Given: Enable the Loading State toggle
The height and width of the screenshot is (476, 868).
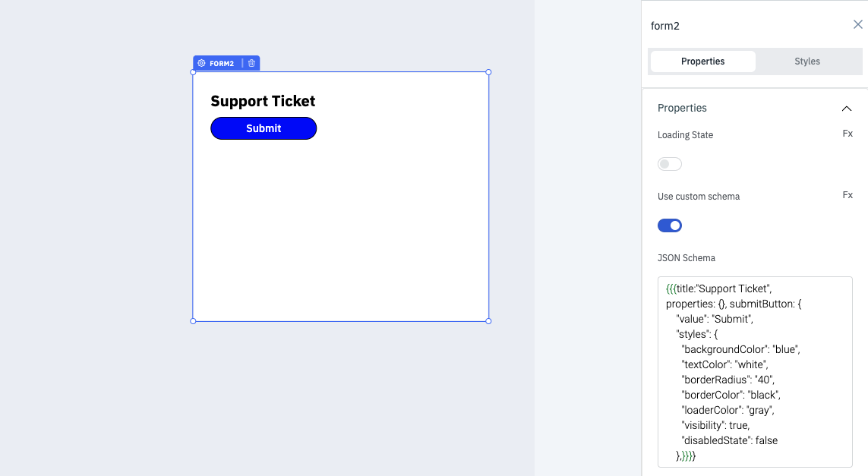Looking at the screenshot, I should [670, 164].
